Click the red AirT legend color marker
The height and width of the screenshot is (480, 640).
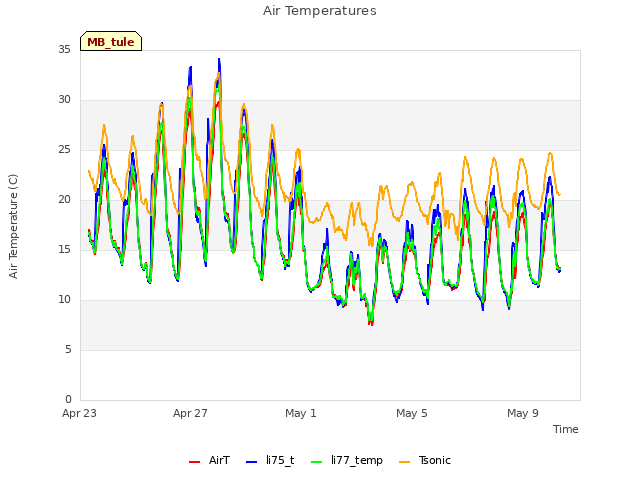coord(195,462)
